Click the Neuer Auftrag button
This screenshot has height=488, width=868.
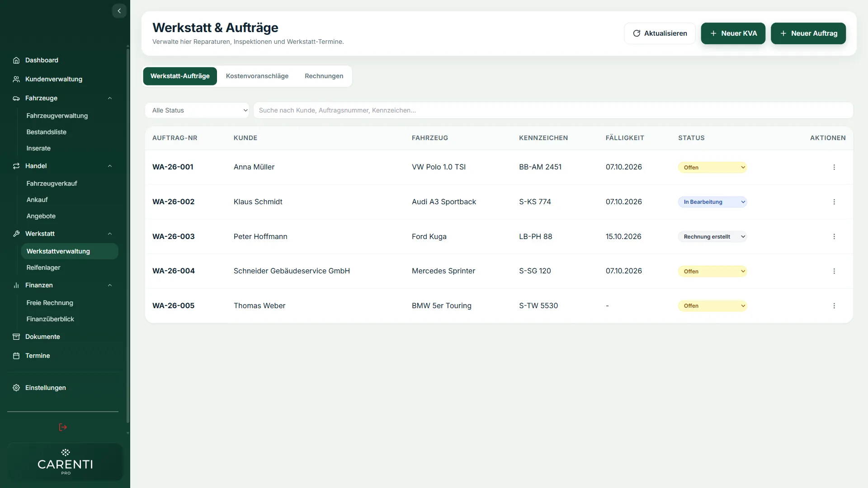[808, 33]
